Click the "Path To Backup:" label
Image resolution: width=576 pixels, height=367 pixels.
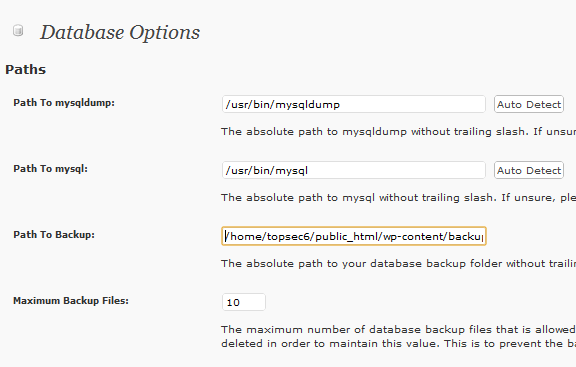tap(54, 235)
